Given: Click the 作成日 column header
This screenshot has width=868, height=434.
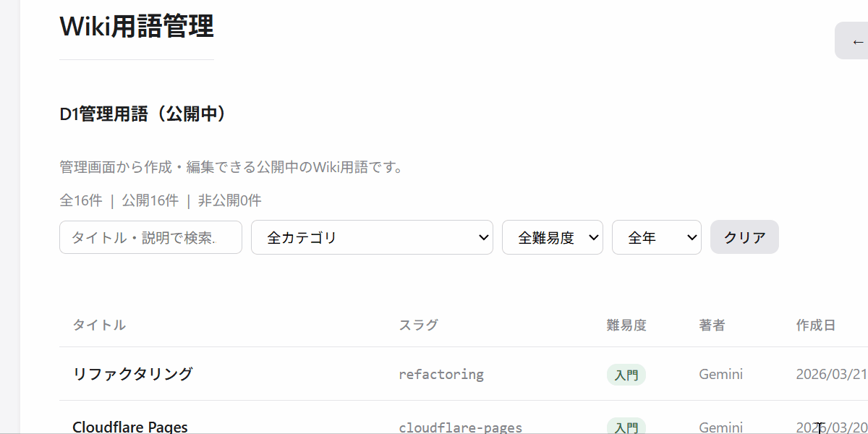Looking at the screenshot, I should coord(816,325).
